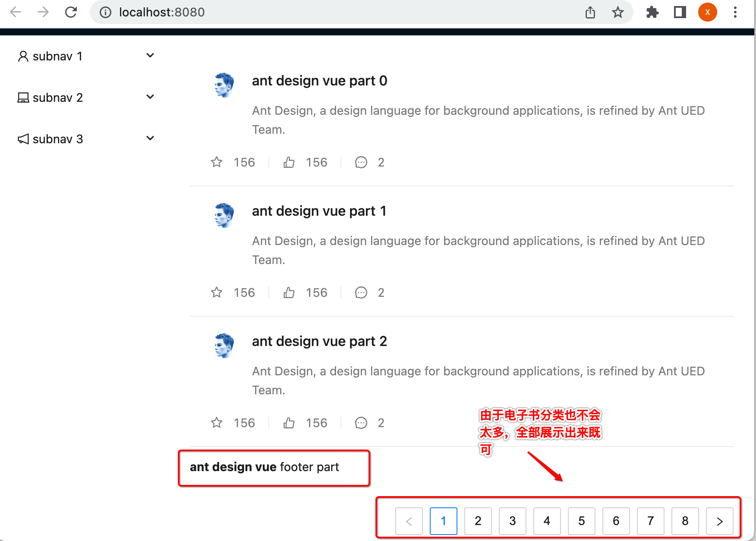Select page 1 in pagination
The width and height of the screenshot is (756, 541).
click(x=444, y=521)
